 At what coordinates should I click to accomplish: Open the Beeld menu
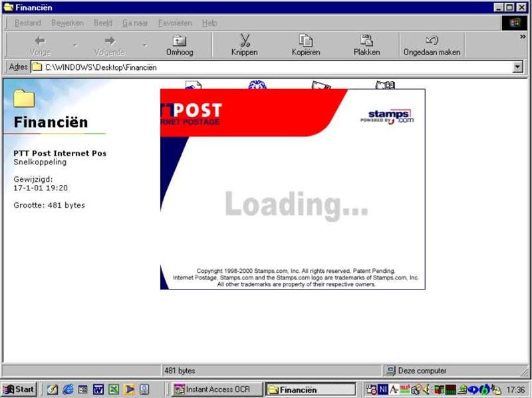pos(103,23)
